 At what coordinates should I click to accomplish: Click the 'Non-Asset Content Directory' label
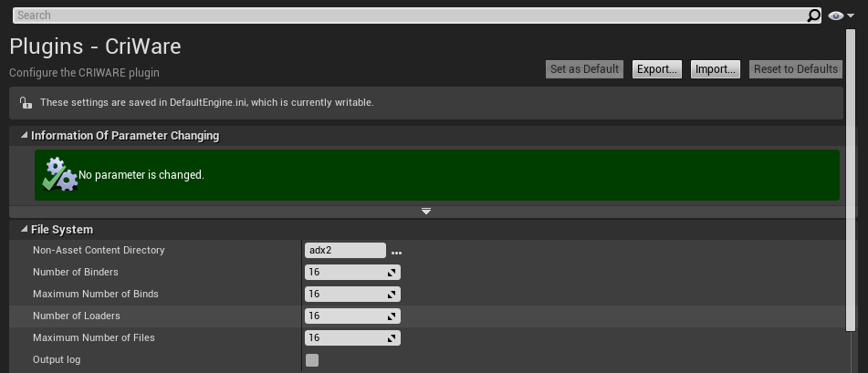coord(99,250)
